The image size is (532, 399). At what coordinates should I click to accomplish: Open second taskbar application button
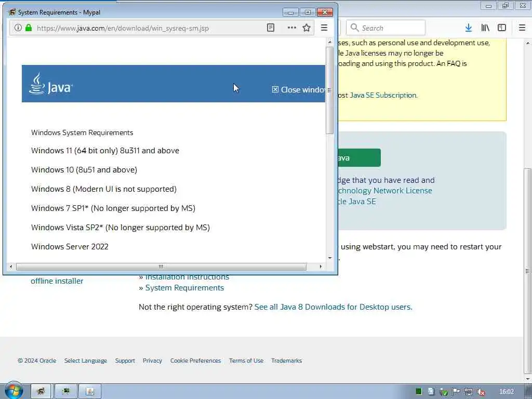point(66,392)
